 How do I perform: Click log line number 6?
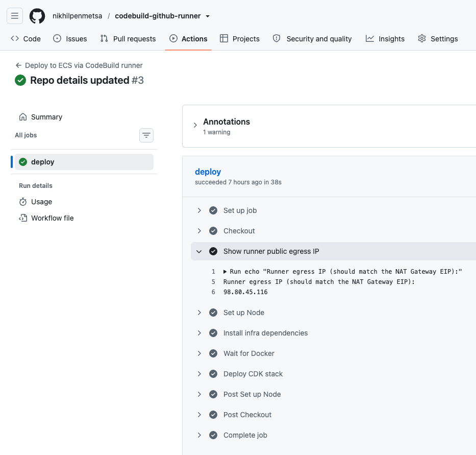pos(213,292)
